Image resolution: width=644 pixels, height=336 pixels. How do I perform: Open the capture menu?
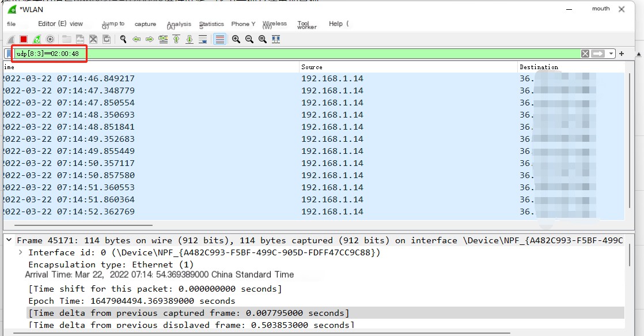tap(145, 24)
